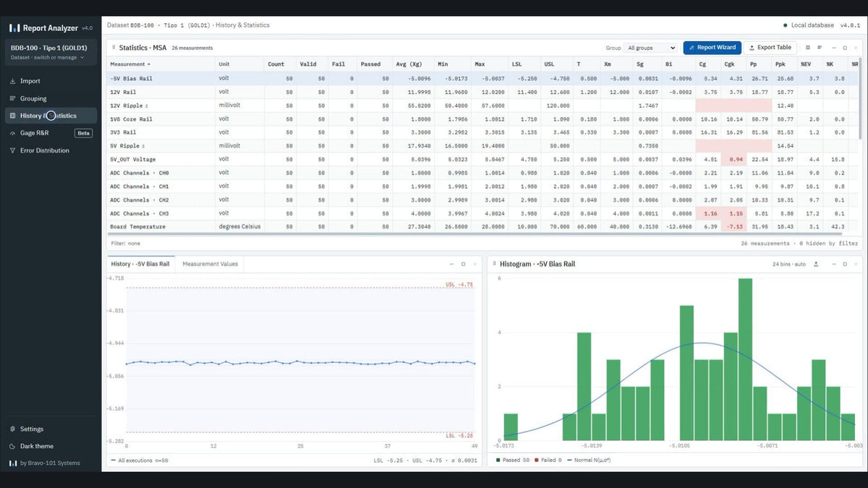Launch the Report Wizard
Screen dimensions: 868x488
(x=712, y=48)
